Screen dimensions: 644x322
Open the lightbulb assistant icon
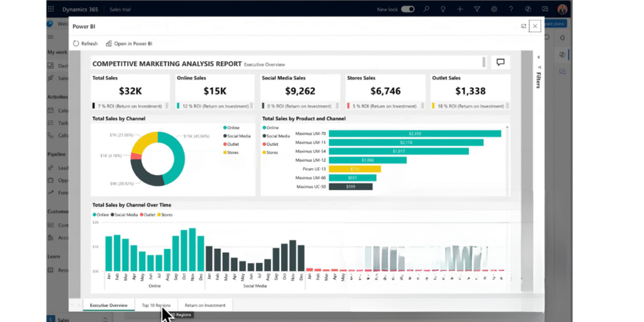click(443, 9)
